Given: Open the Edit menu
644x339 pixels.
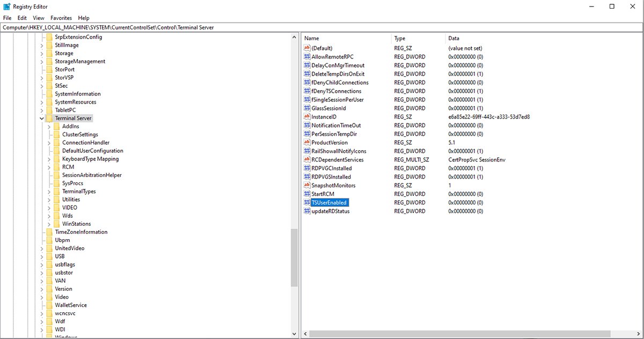Looking at the screenshot, I should pos(22,18).
